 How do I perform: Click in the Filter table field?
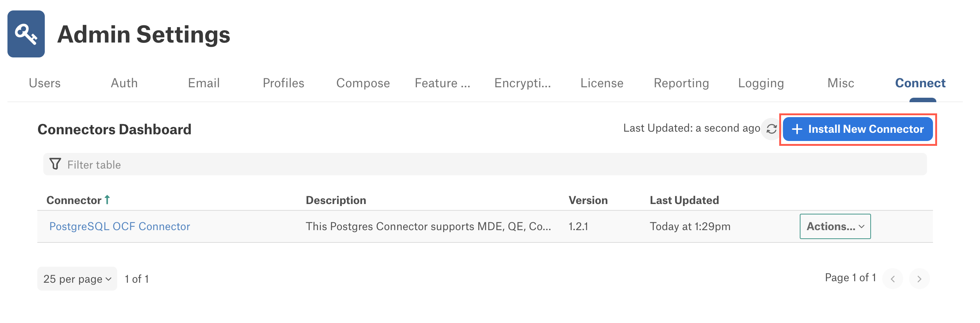(485, 164)
